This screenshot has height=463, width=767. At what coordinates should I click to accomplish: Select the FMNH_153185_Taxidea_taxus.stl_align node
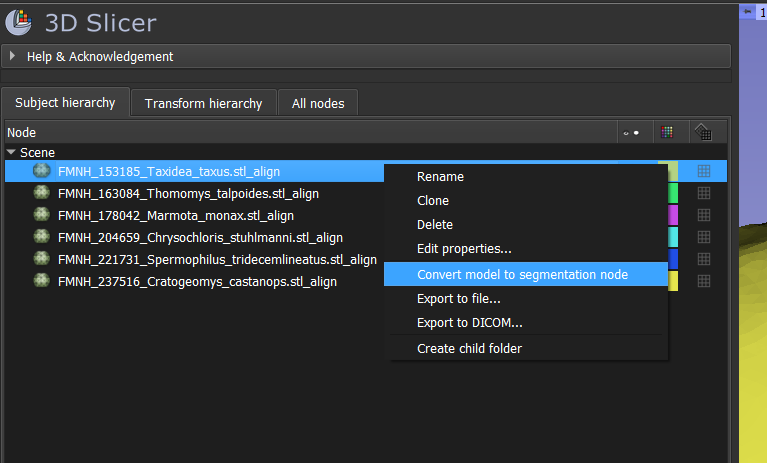click(169, 172)
